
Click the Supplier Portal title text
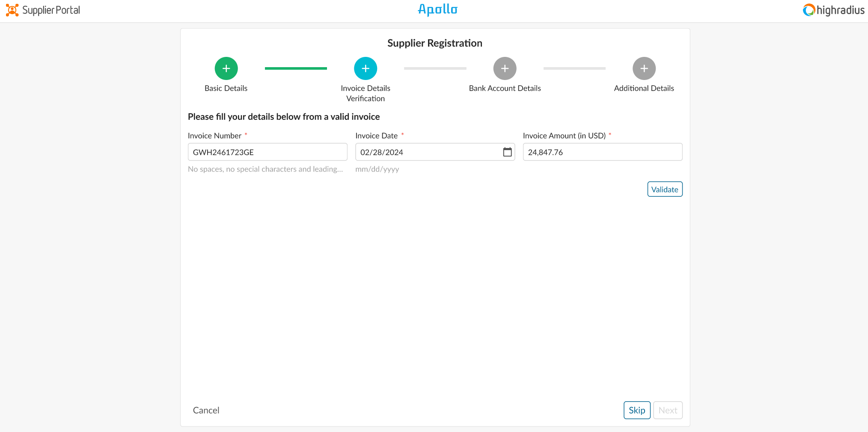tap(51, 10)
